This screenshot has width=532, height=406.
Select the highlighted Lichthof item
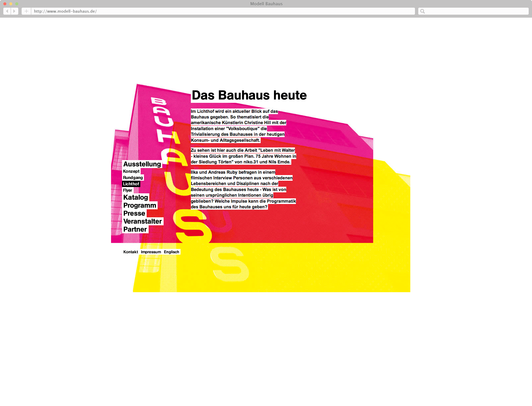(x=131, y=184)
